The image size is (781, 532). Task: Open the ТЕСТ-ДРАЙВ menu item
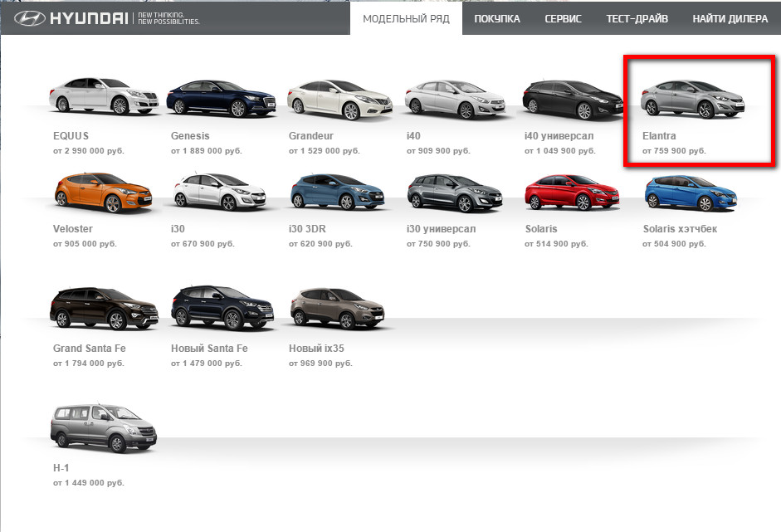[637, 19]
